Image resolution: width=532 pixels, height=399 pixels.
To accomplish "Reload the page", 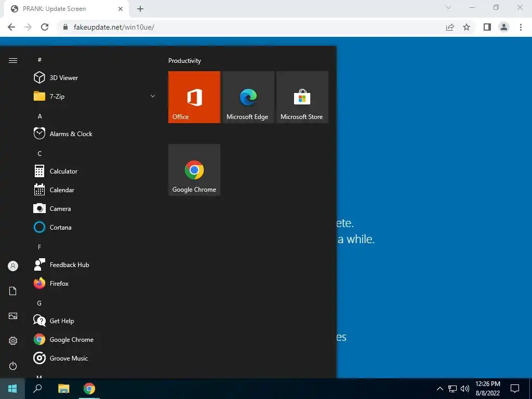I will (x=45, y=27).
